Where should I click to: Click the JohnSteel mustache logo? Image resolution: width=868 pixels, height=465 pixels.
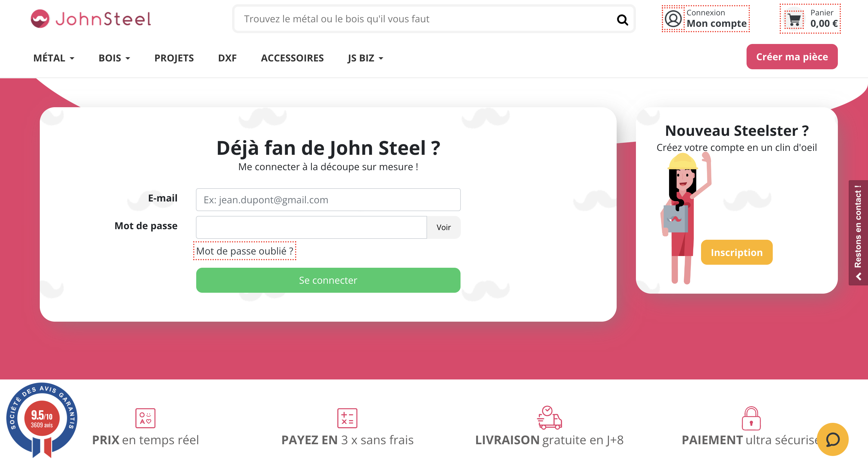coord(40,18)
